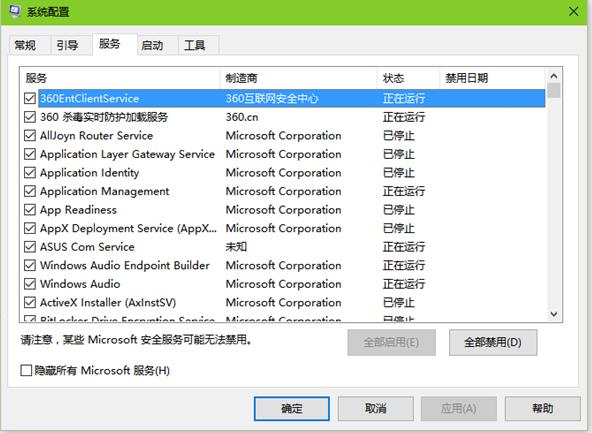
Task: Click the System Configuration title bar icon
Action: tap(15, 11)
